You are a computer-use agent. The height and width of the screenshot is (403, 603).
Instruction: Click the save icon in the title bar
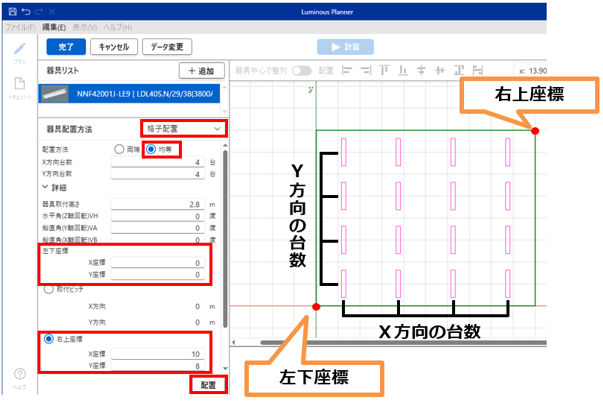click(11, 10)
